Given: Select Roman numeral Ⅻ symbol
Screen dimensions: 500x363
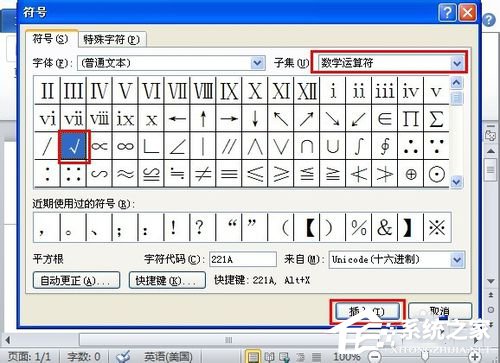Looking at the screenshot, I should pyautogui.click(x=307, y=91).
